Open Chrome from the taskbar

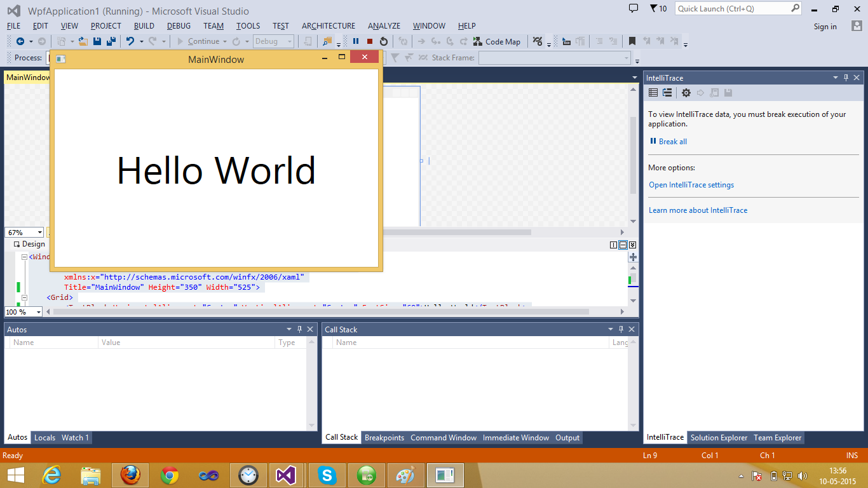[x=170, y=475]
